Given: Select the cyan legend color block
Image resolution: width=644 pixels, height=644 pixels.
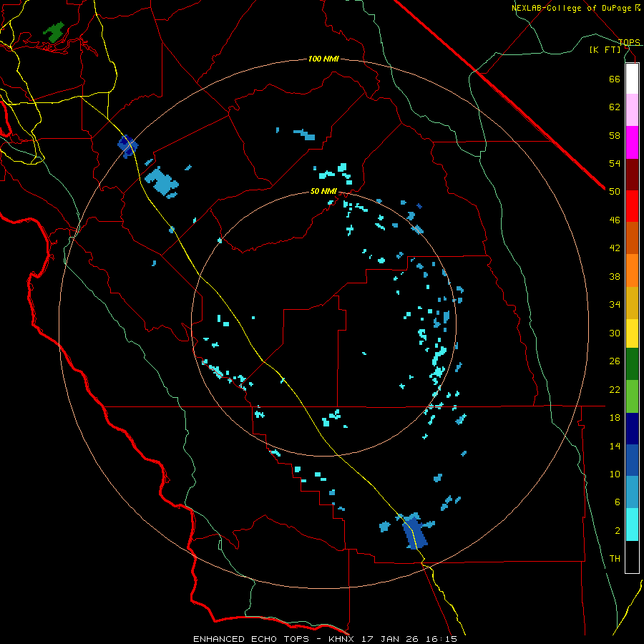Looking at the screenshot, I should [632, 525].
